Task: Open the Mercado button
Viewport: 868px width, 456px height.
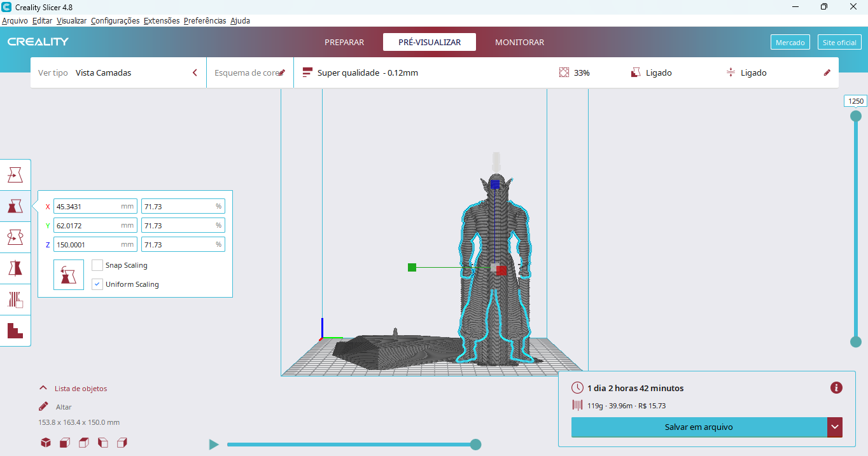Action: coord(790,43)
